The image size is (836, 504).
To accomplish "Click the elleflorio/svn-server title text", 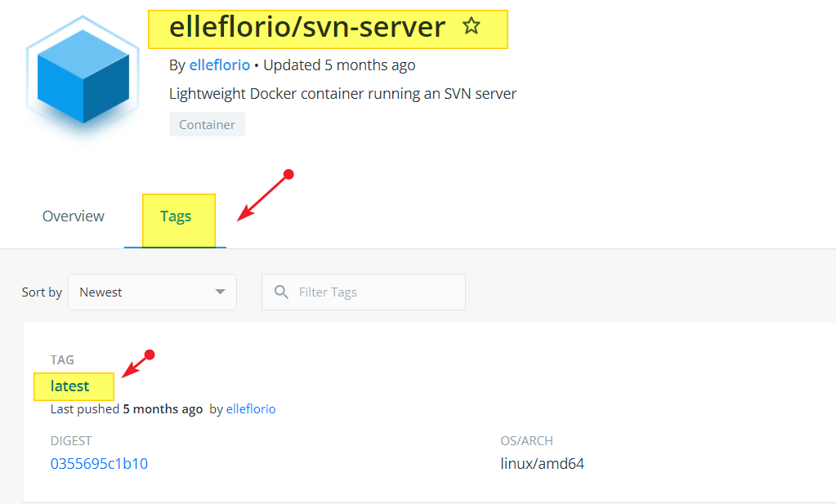I will [x=307, y=27].
